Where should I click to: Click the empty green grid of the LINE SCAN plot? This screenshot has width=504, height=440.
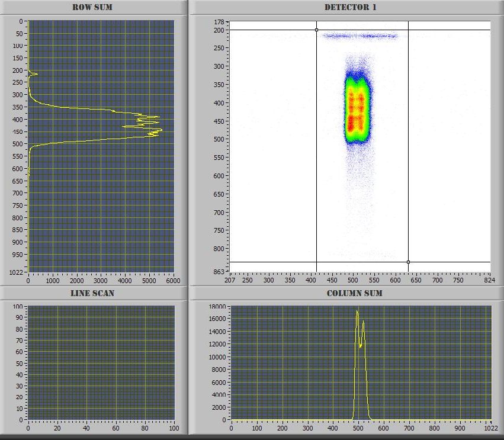101,361
